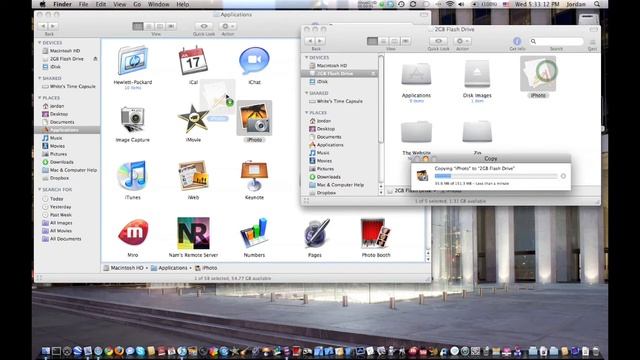
Task: Open the Go menu
Action: pos(137,4)
